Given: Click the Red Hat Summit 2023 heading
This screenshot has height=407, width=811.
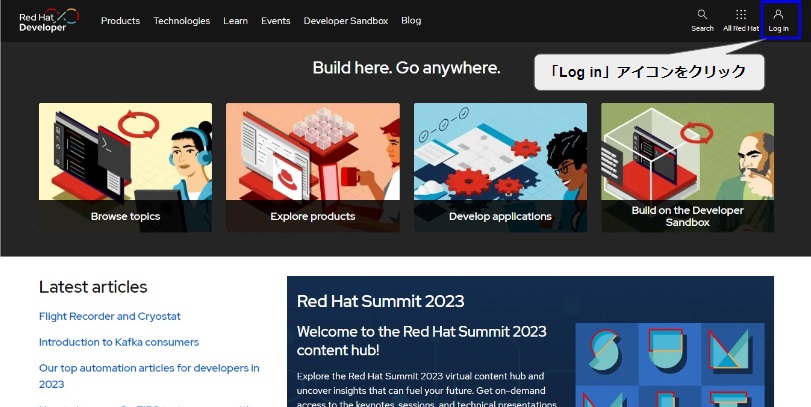Looking at the screenshot, I should (x=381, y=301).
